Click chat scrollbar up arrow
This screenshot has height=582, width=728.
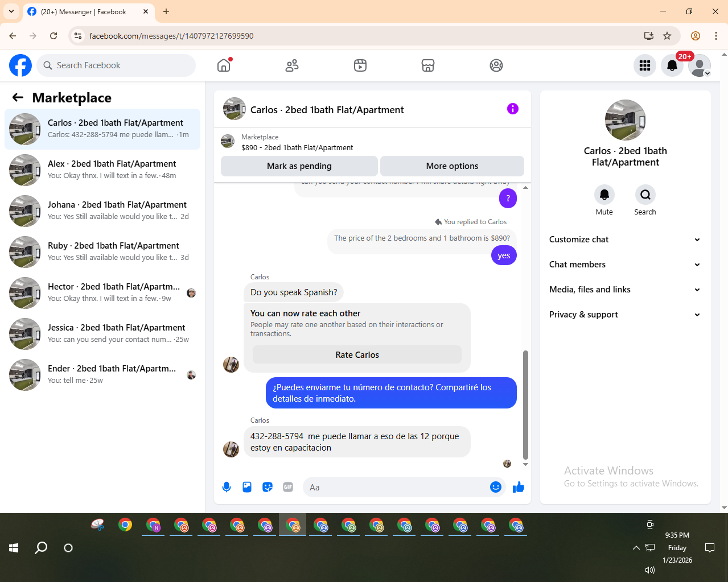point(525,188)
